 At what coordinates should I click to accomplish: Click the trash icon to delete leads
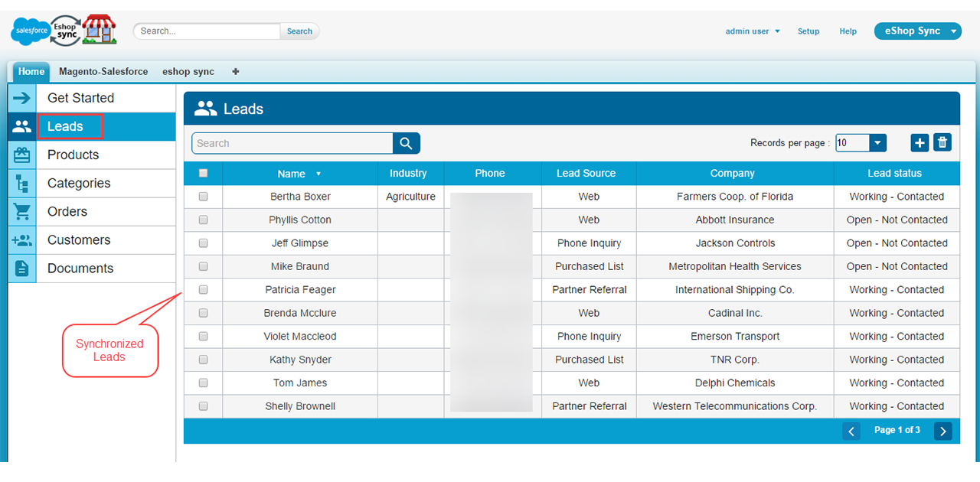(x=942, y=143)
